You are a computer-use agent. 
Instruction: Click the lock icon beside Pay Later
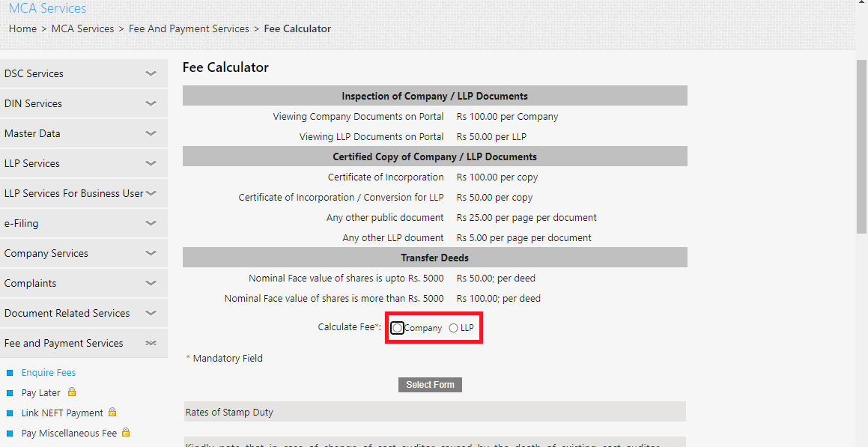tap(72, 392)
